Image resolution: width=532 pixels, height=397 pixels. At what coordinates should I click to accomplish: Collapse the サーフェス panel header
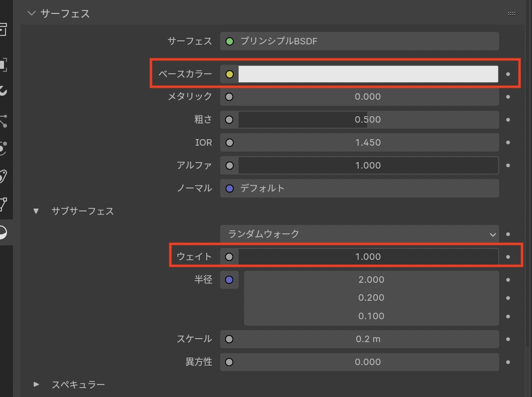click(x=32, y=13)
